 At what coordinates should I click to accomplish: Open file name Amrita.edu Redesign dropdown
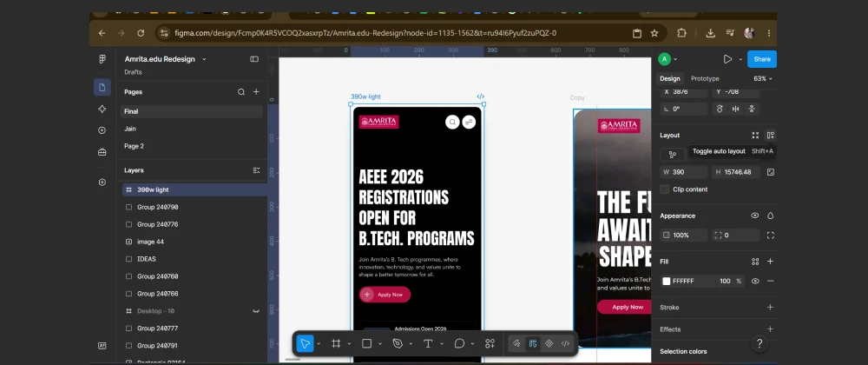(x=204, y=59)
